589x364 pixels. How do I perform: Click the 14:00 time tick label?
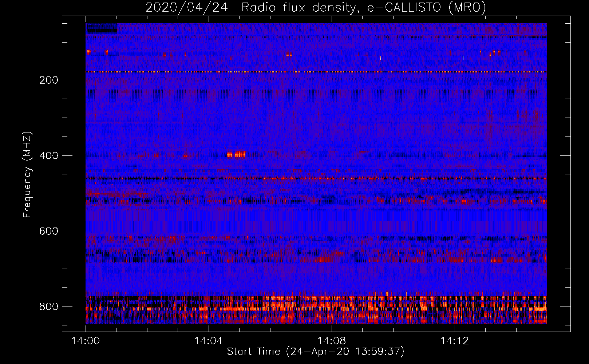click(86, 341)
